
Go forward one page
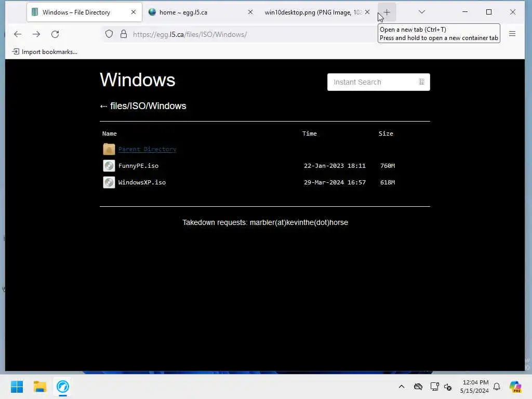36,34
